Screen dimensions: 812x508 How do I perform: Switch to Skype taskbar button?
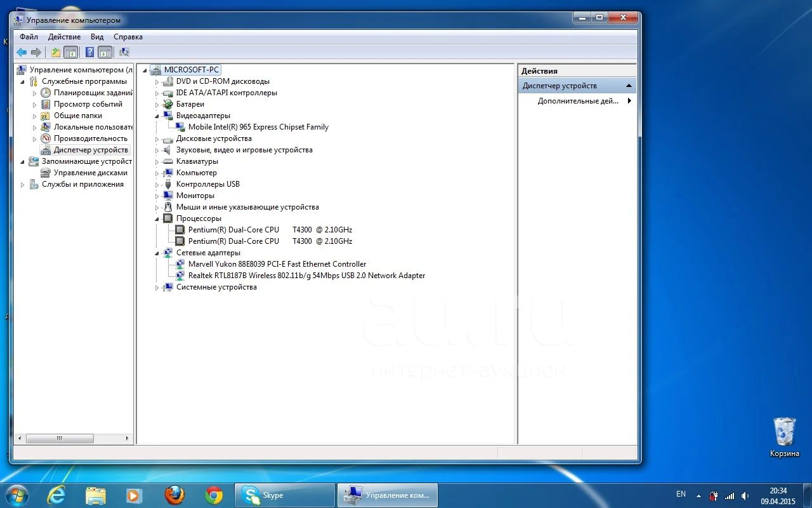coord(285,495)
